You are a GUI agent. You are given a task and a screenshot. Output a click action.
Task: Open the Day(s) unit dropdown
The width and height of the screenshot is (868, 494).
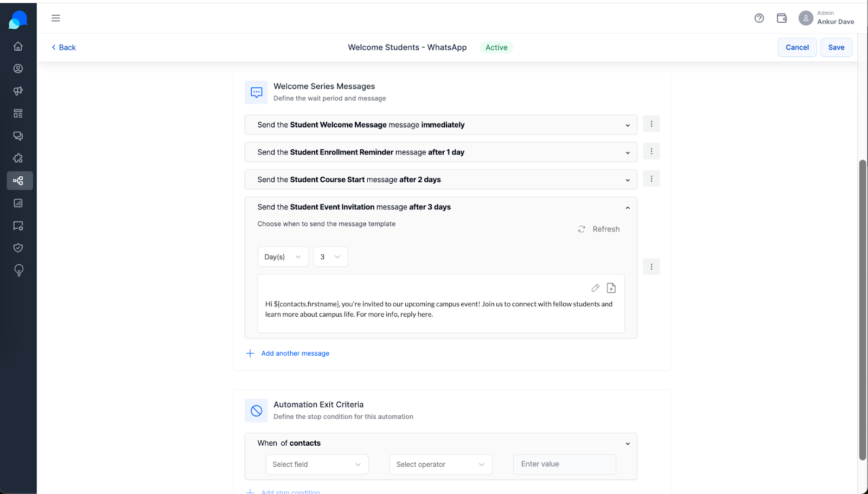point(283,257)
